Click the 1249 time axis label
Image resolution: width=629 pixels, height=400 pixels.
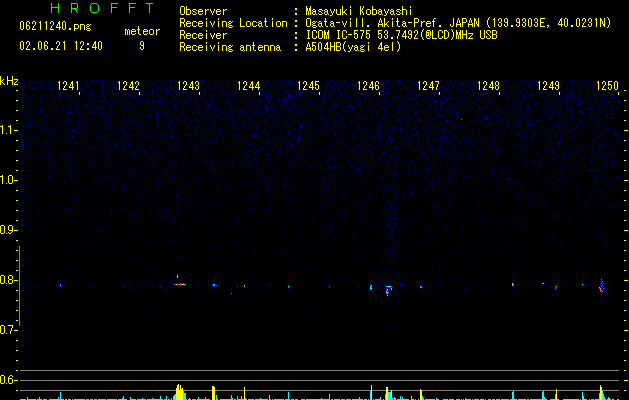click(548, 86)
